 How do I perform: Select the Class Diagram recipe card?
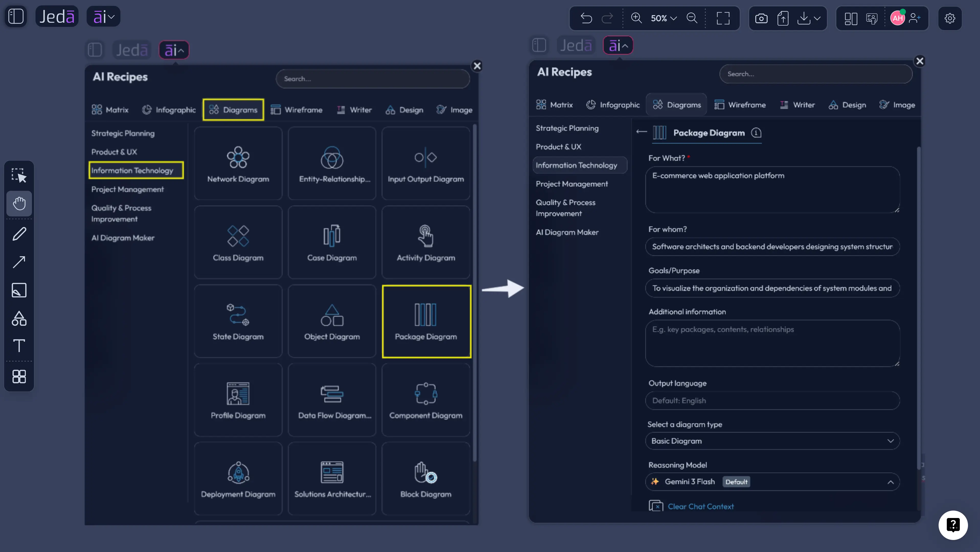click(x=238, y=242)
